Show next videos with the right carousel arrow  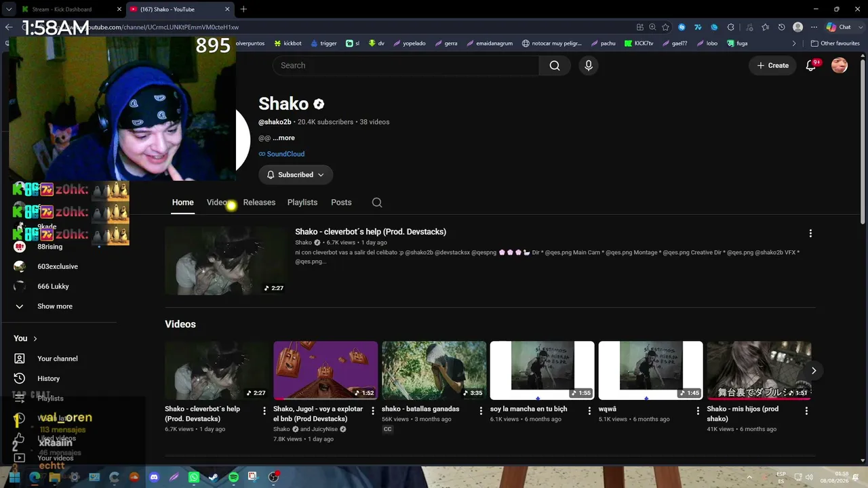coord(814,371)
